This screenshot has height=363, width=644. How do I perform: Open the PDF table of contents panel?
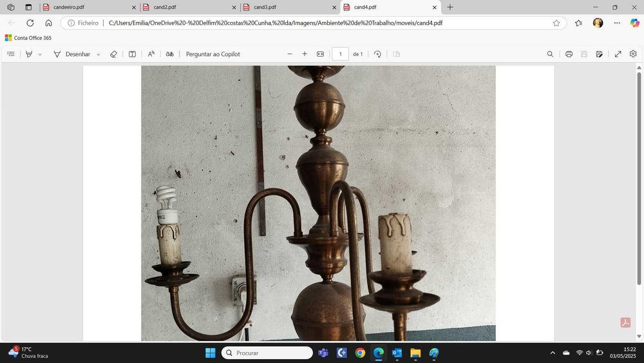pos(11,54)
